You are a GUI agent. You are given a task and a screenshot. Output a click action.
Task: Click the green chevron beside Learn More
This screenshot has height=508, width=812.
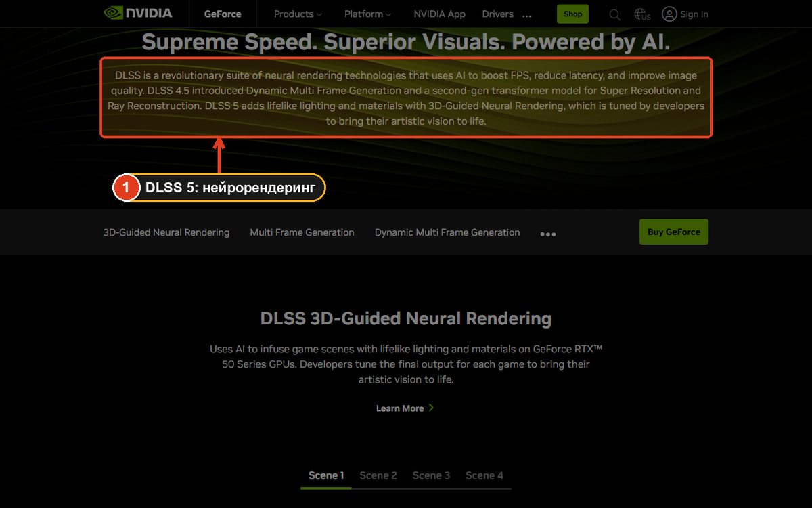click(432, 408)
